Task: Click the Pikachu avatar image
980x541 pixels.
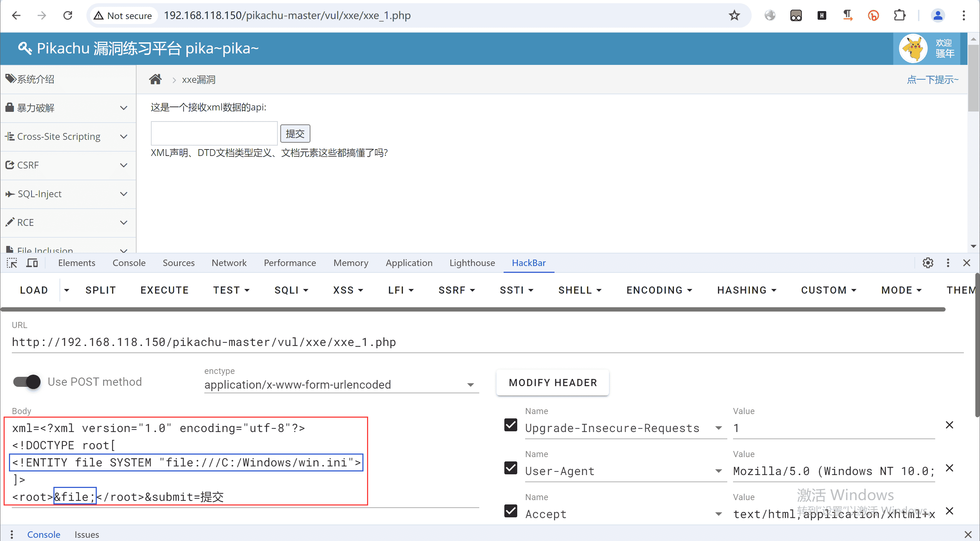Action: click(x=913, y=48)
